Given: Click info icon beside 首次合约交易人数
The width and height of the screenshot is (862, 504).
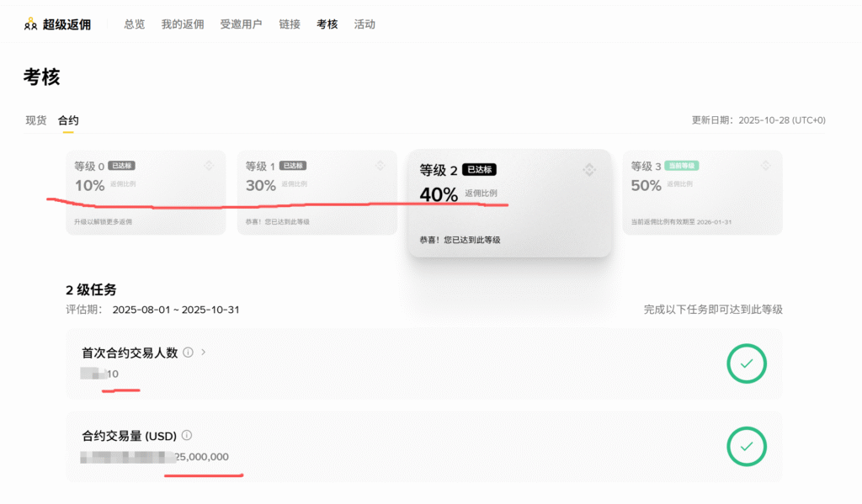Looking at the screenshot, I should (x=188, y=353).
